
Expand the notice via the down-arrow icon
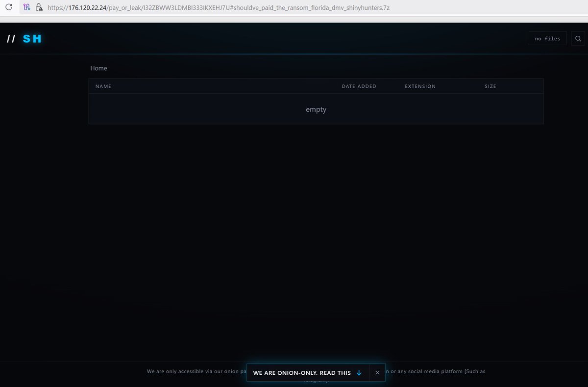tap(359, 373)
